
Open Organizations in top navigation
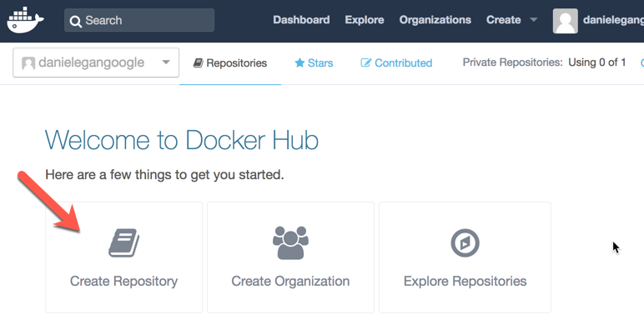435,20
